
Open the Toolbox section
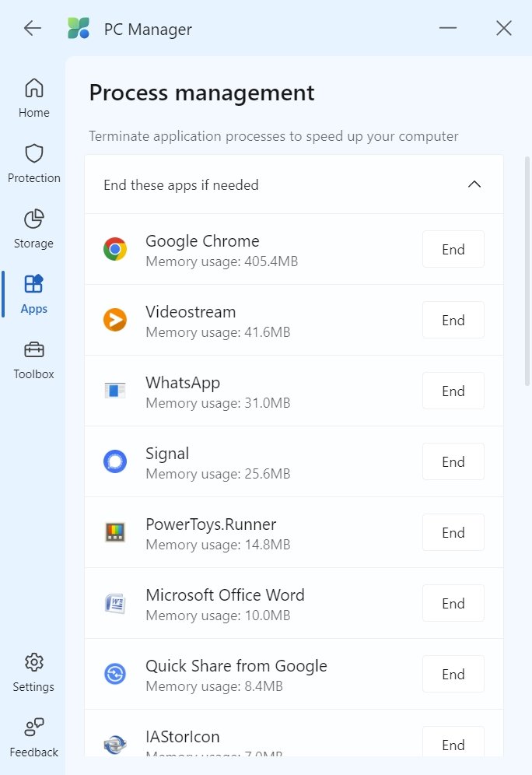[34, 359]
